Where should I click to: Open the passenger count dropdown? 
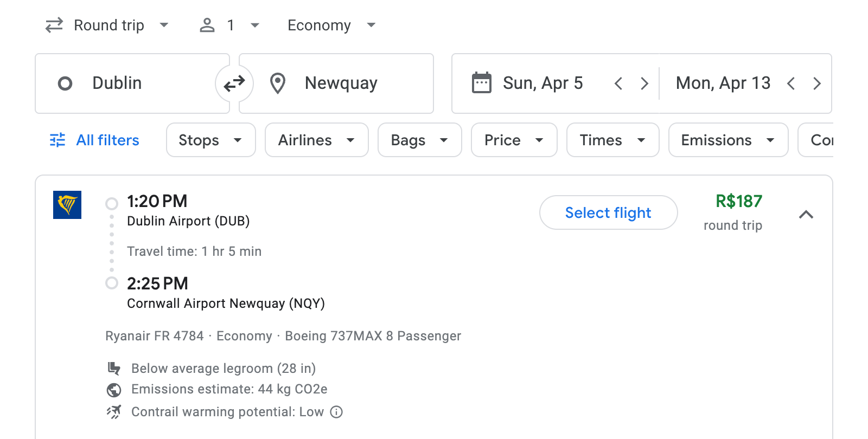pos(228,25)
